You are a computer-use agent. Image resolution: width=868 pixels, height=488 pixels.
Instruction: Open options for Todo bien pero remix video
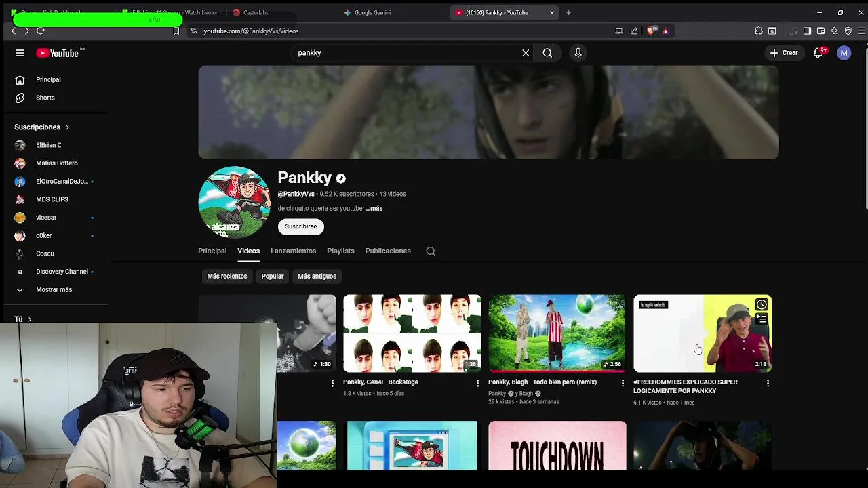coord(623,383)
